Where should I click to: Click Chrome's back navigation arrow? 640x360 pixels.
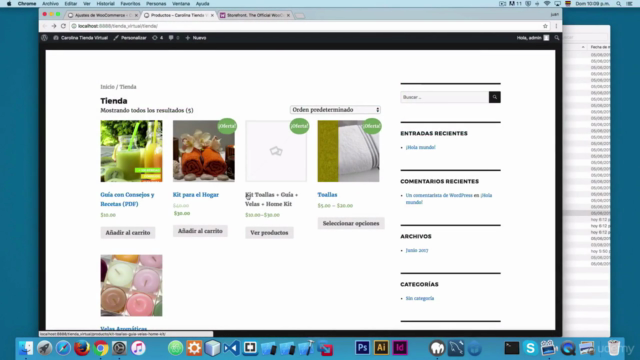44,26
